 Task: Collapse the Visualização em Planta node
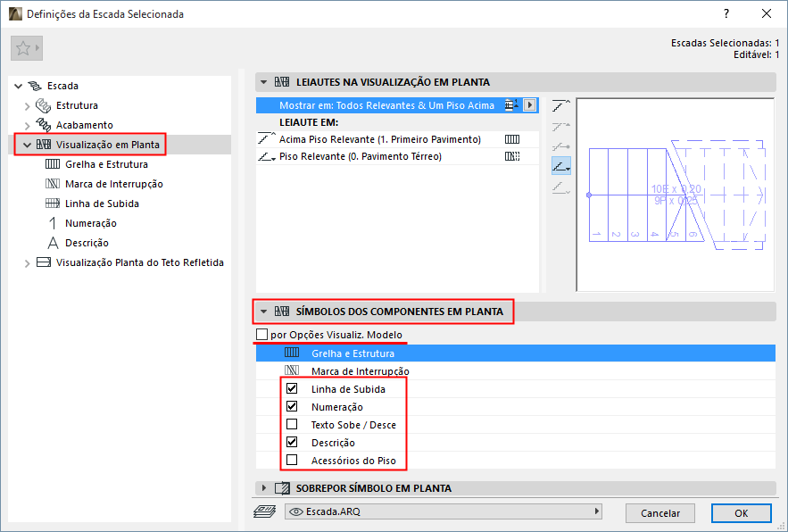point(27,145)
